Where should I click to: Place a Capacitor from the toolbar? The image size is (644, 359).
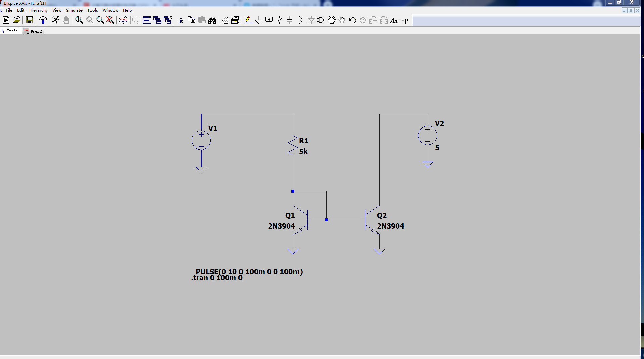290,20
